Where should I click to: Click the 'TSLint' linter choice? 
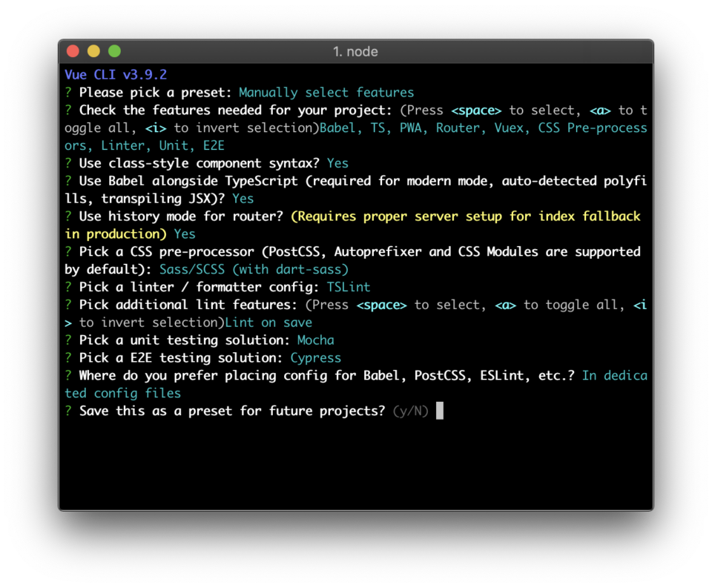[x=349, y=287]
